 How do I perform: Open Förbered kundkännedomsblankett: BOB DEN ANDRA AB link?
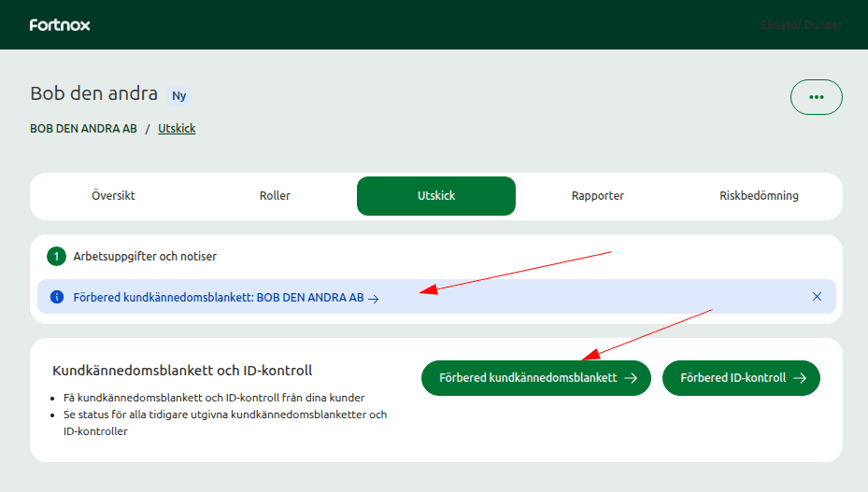[x=226, y=298]
